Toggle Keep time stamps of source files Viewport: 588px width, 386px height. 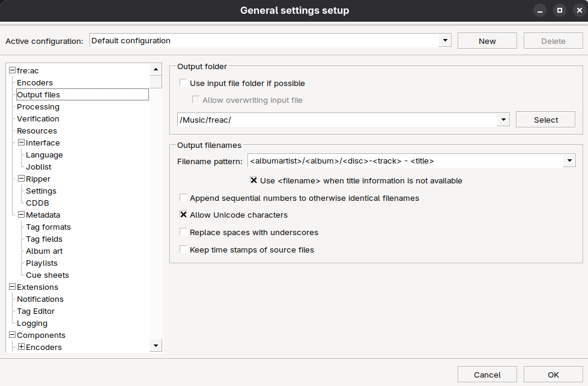(183, 250)
